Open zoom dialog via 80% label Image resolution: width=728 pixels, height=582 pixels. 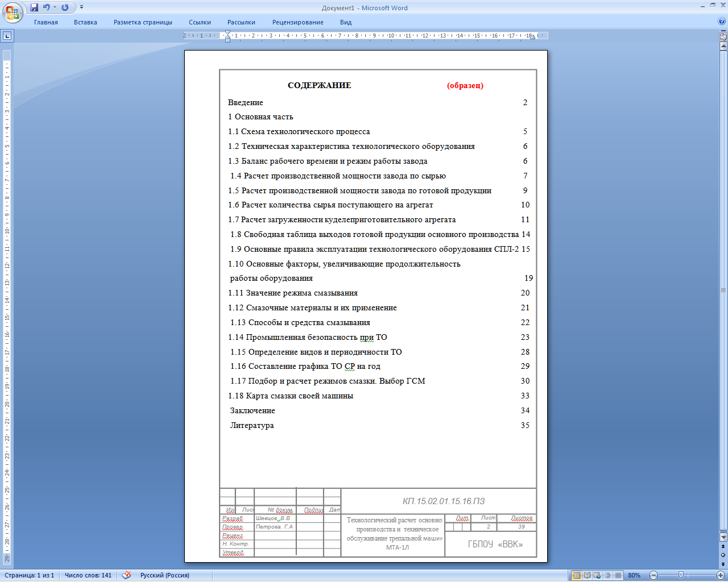coord(634,575)
